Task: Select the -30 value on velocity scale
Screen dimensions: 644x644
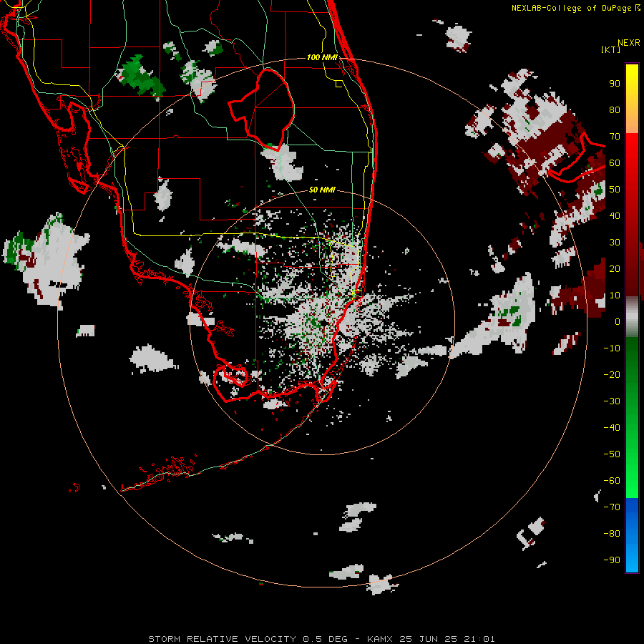Action: click(612, 401)
